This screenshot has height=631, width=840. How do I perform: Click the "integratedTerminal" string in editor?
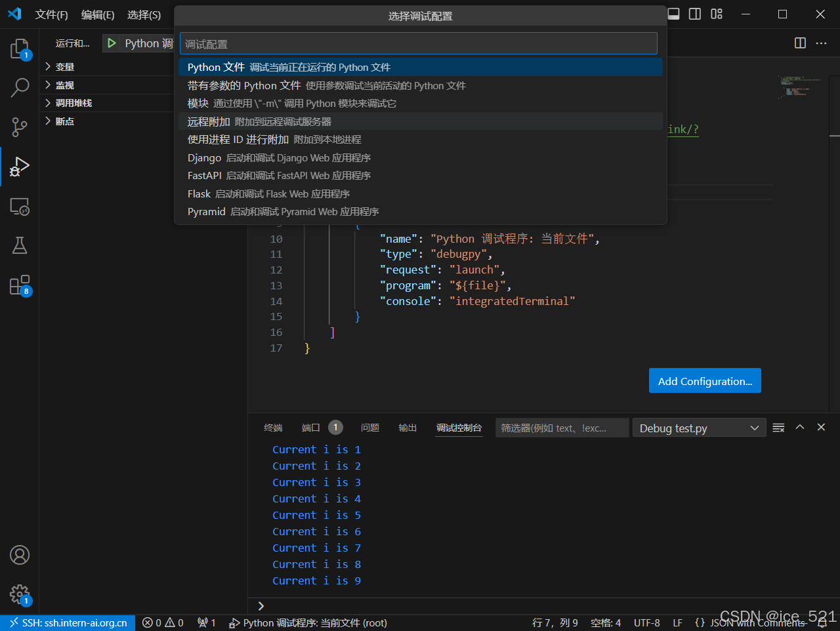(x=513, y=301)
